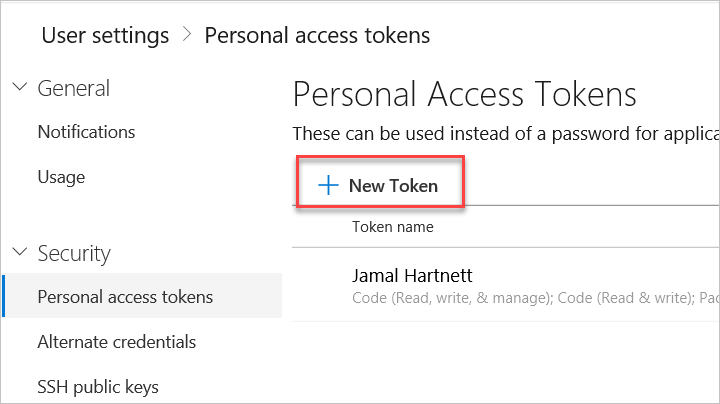Click the blue selection bar beside Personal access tokens
720x404 pixels.
click(4, 296)
